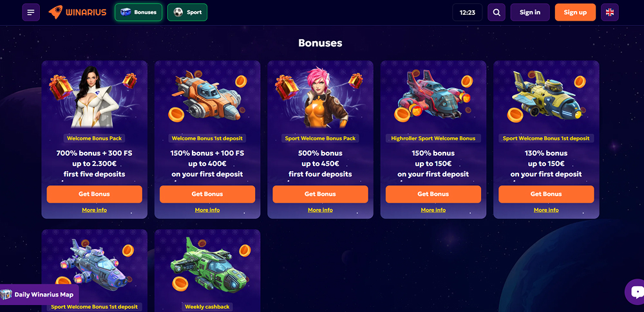Open the live chat bubble icon
Screen dimensions: 644x312
(635, 292)
